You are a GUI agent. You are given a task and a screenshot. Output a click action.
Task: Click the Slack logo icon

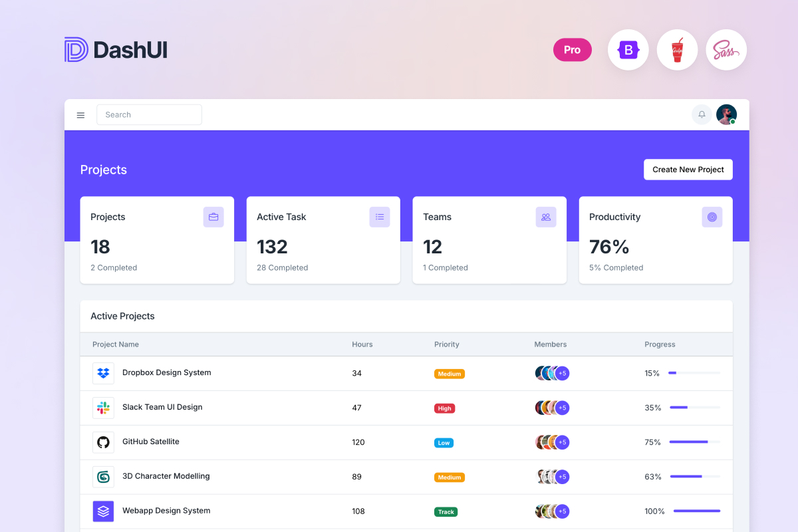coord(103,408)
